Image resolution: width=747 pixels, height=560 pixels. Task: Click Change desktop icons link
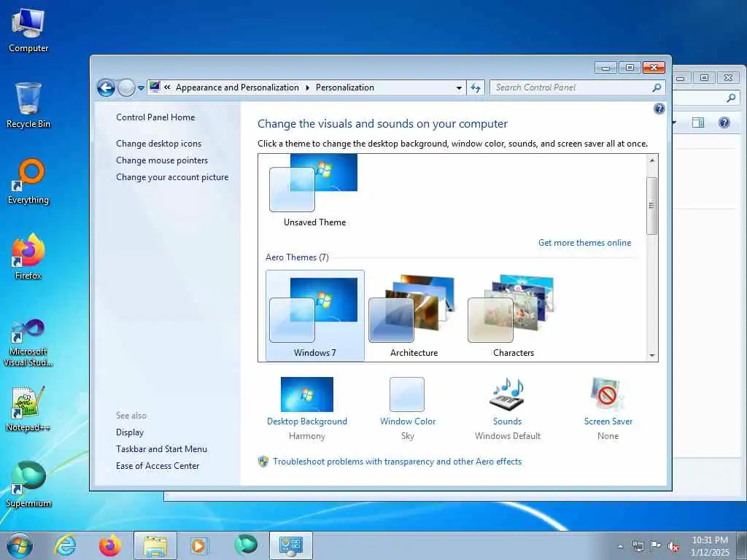point(158,144)
